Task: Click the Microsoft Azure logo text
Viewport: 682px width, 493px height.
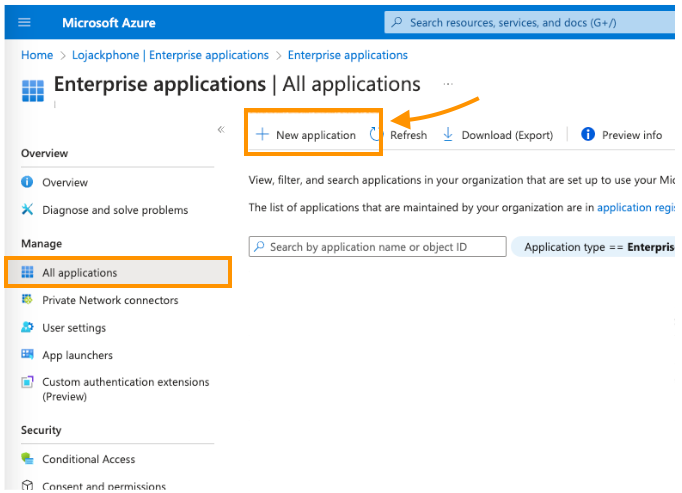Action: 109,23
